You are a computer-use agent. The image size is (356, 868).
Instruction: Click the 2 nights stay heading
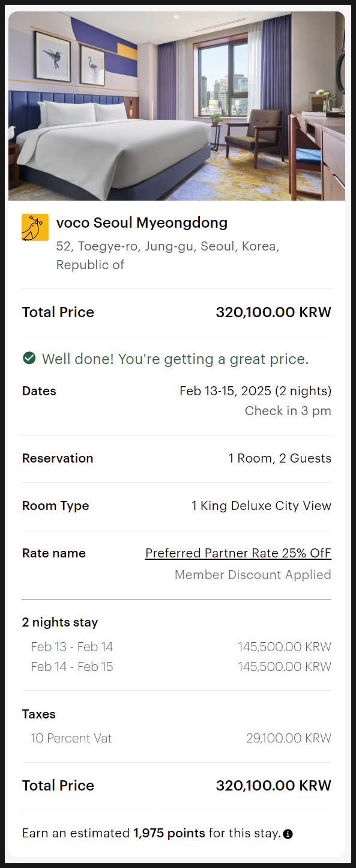tap(60, 622)
